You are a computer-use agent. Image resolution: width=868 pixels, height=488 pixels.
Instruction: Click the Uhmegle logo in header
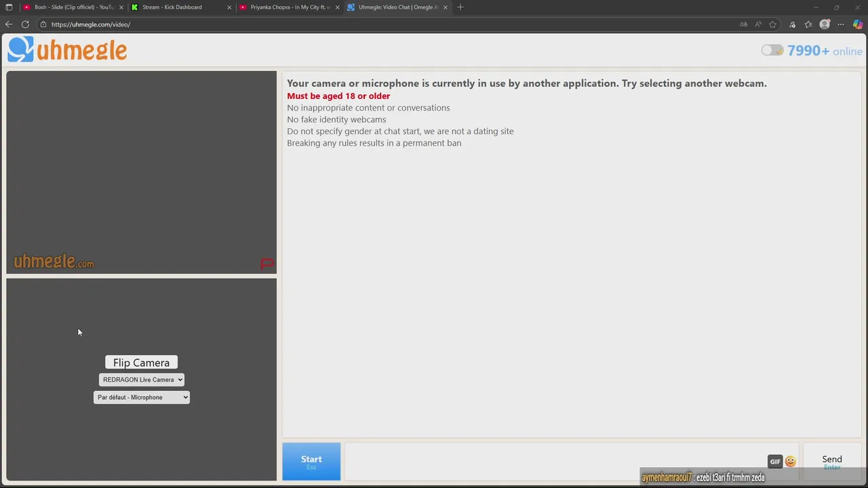point(67,49)
